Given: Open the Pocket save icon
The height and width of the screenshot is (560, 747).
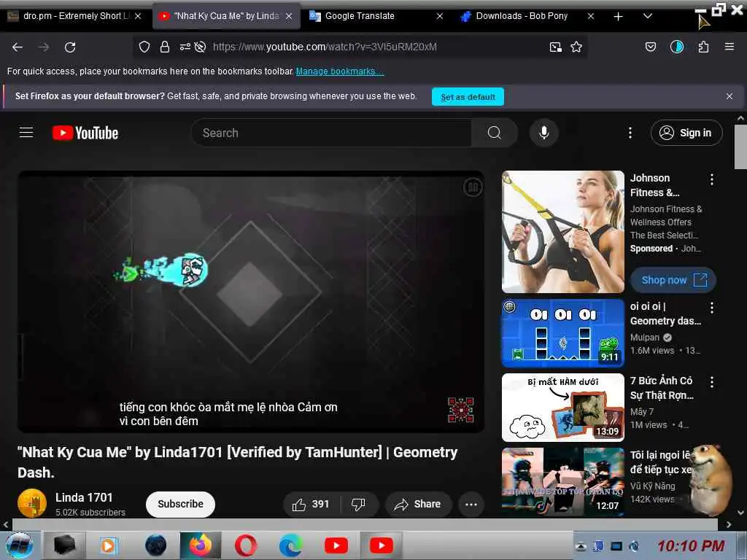Looking at the screenshot, I should (x=651, y=47).
